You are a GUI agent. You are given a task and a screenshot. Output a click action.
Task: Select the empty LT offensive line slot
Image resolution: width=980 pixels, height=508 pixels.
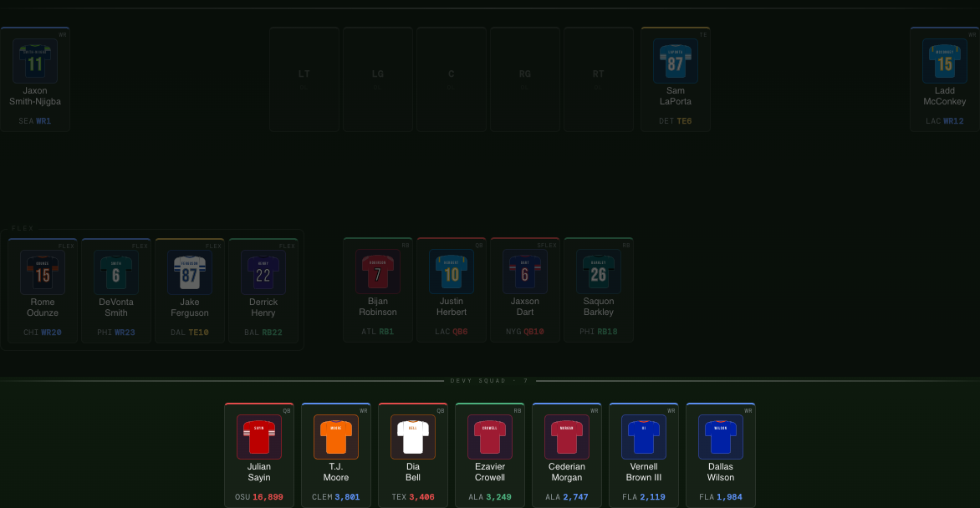304,79
